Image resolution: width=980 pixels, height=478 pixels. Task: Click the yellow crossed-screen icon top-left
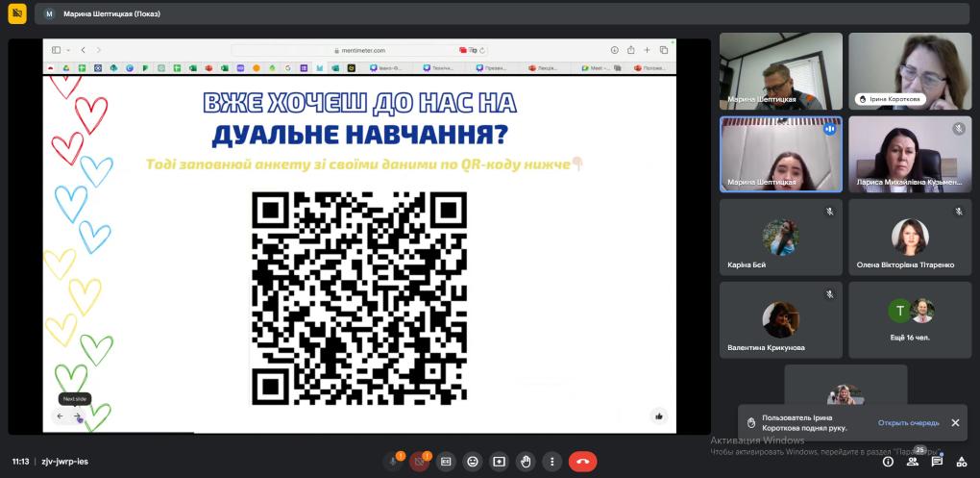(17, 13)
